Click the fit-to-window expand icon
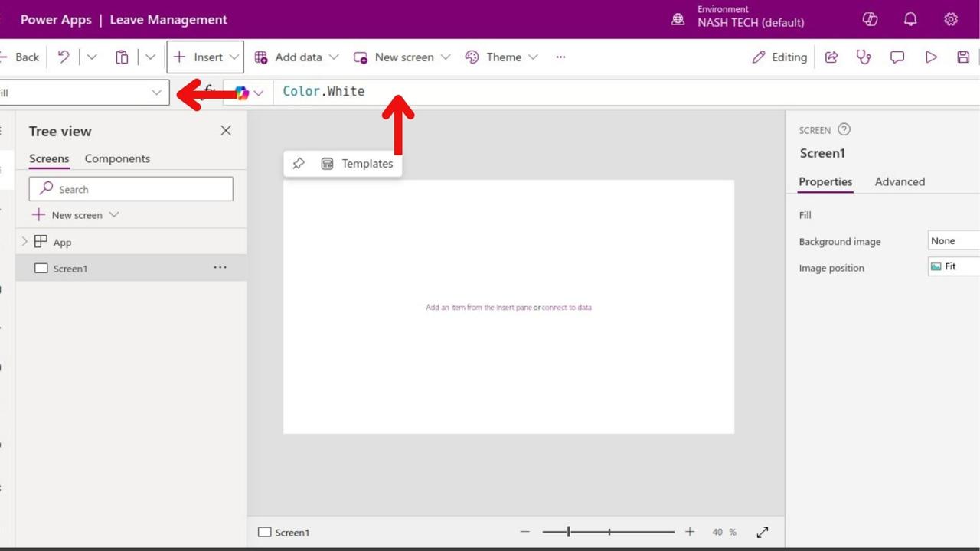This screenshot has width=980, height=551. (x=763, y=532)
